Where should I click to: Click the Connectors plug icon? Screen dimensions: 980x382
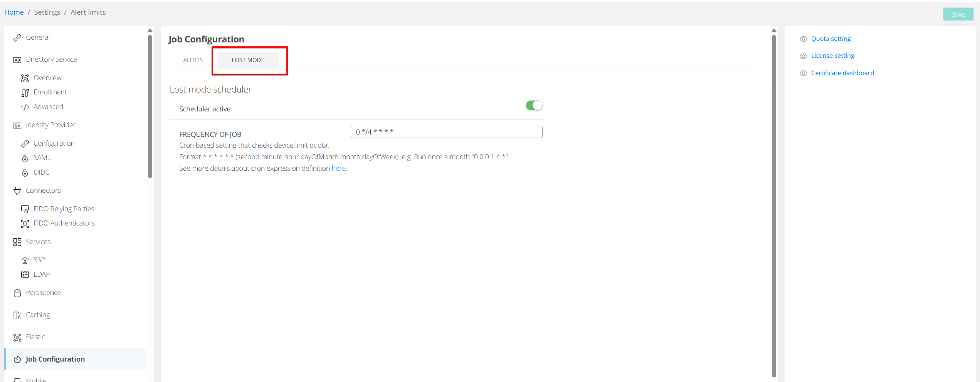[17, 191]
